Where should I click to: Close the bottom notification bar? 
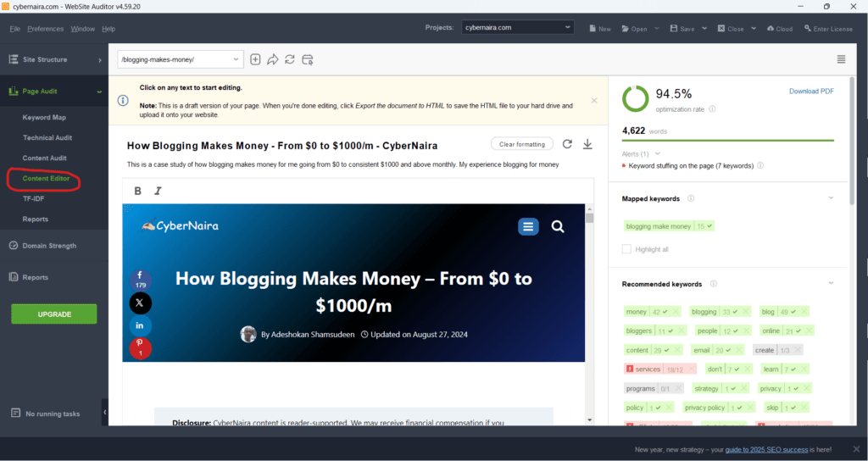(x=857, y=449)
